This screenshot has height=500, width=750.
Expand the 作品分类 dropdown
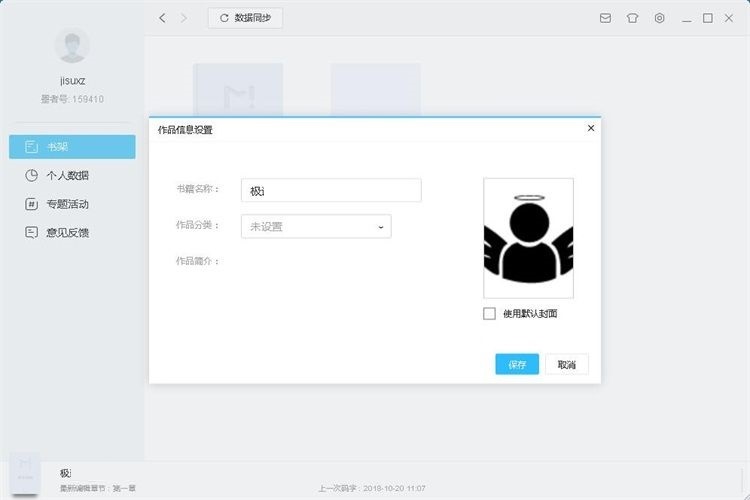click(x=316, y=227)
